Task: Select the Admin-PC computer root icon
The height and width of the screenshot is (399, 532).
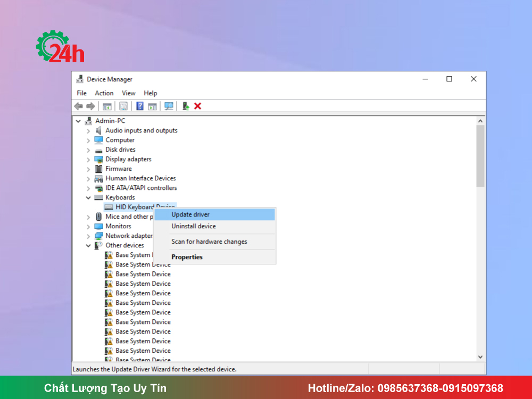Action: pyautogui.click(x=88, y=121)
